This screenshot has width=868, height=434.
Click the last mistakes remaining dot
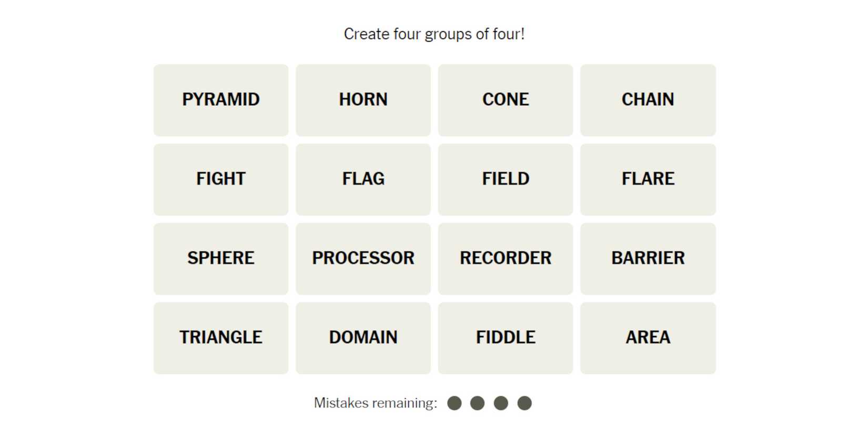coord(524,403)
